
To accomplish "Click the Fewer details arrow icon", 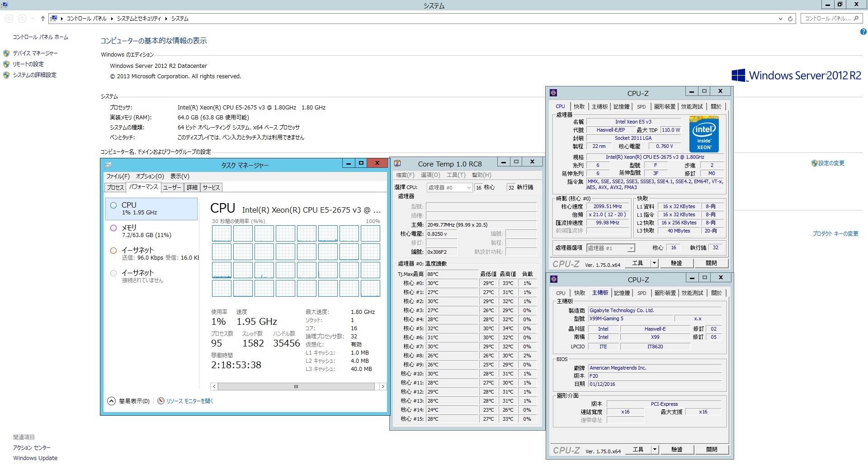I will pos(112,401).
